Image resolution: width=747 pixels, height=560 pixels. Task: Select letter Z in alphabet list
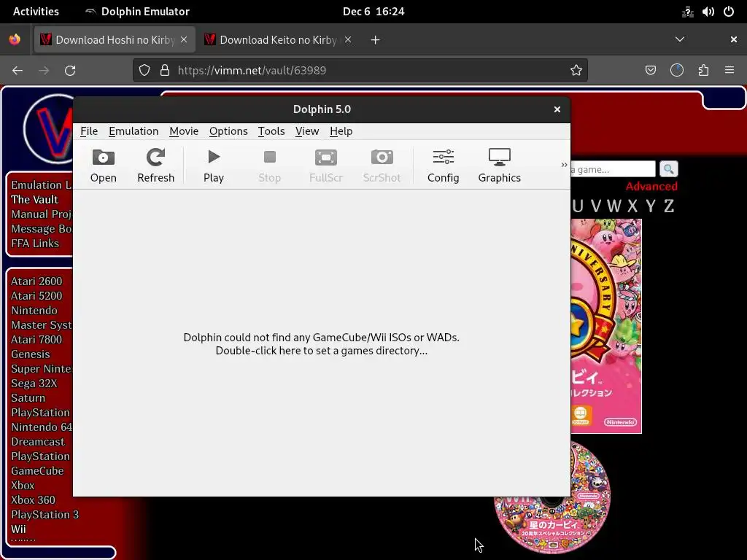click(x=668, y=206)
